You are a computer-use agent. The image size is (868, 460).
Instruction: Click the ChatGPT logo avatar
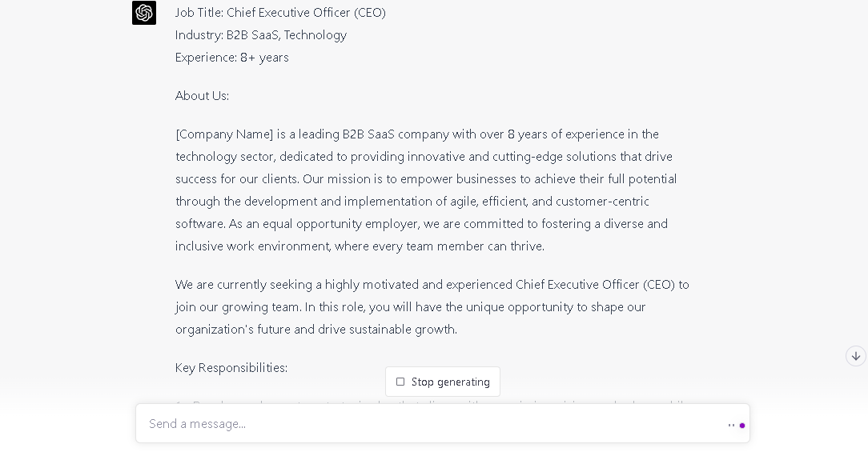[144, 13]
